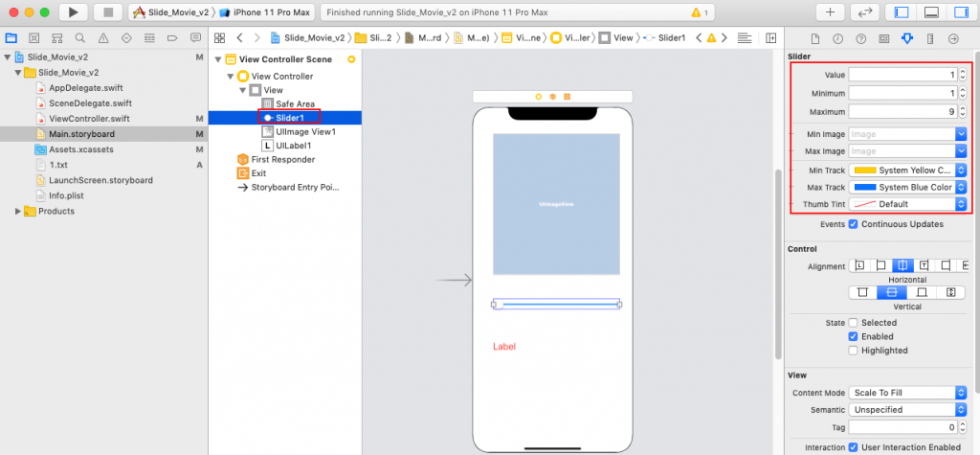Image resolution: width=980 pixels, height=455 pixels.
Task: Open LaunchScreen.storyboard
Action: (x=100, y=180)
